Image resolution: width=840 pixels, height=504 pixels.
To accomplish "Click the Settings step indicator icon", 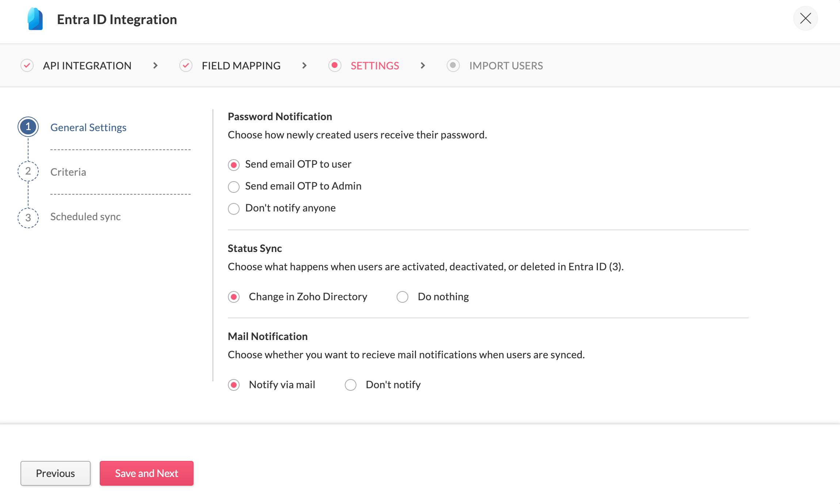I will pyautogui.click(x=335, y=66).
